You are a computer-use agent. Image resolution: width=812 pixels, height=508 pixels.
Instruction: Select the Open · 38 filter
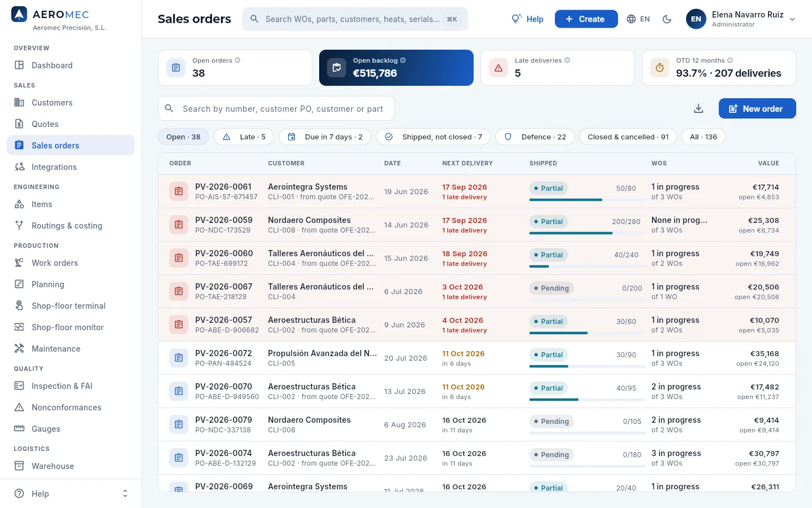click(x=183, y=137)
